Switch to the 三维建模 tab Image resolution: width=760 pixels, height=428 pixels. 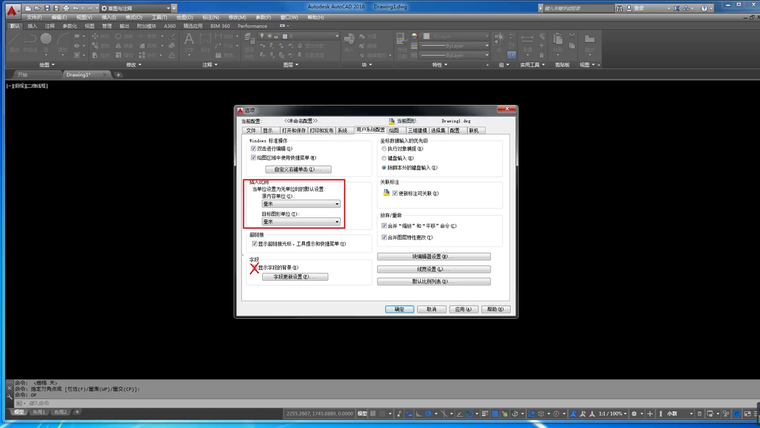[x=417, y=130]
